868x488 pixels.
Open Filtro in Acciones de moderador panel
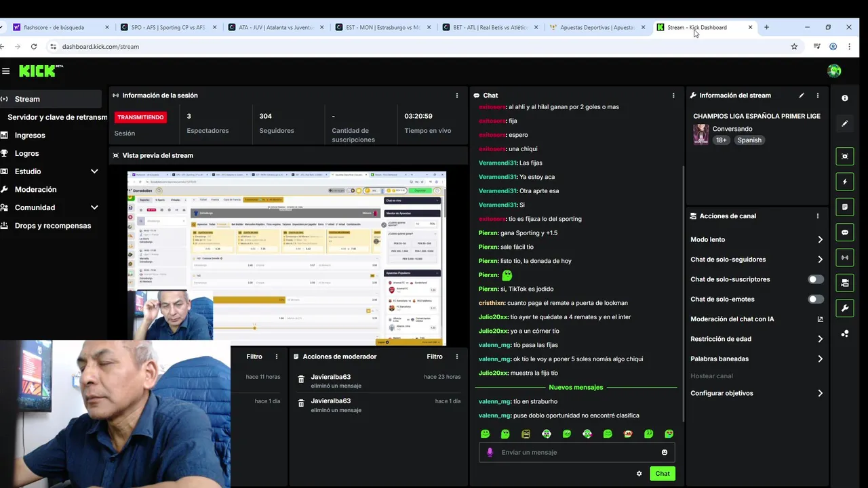tap(435, 357)
